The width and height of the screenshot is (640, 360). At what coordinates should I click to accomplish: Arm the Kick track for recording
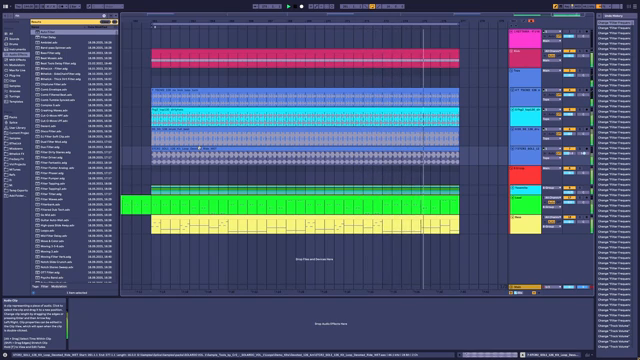pos(587,51)
